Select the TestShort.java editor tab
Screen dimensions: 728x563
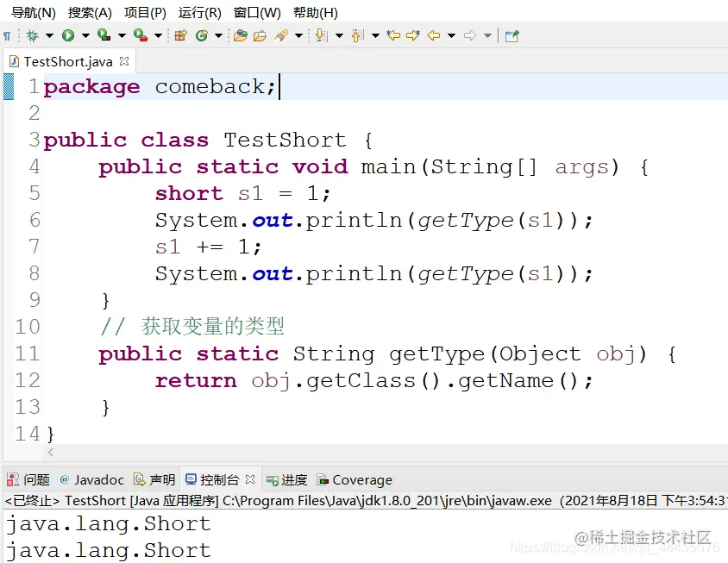pyautogui.click(x=68, y=62)
